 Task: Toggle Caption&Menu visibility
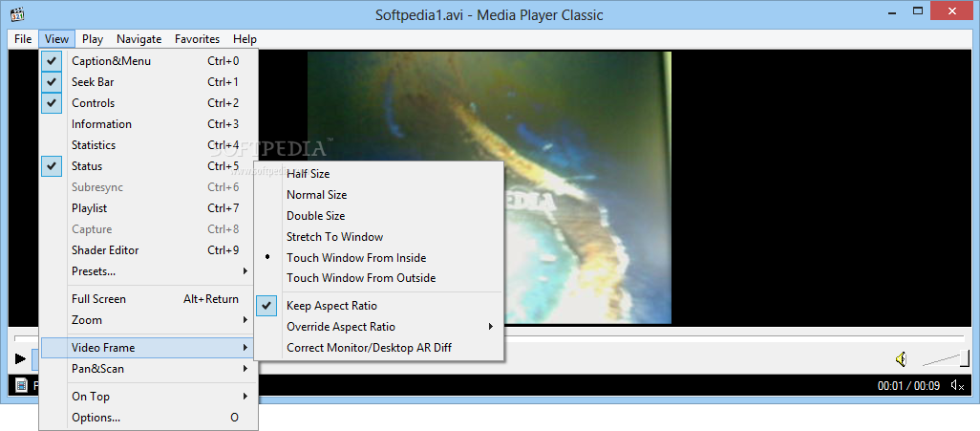tap(149, 60)
